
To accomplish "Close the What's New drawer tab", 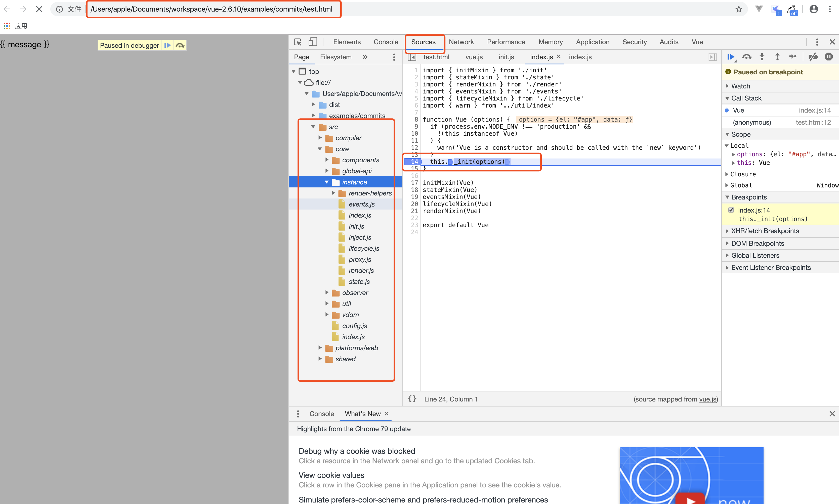I will [x=386, y=414].
